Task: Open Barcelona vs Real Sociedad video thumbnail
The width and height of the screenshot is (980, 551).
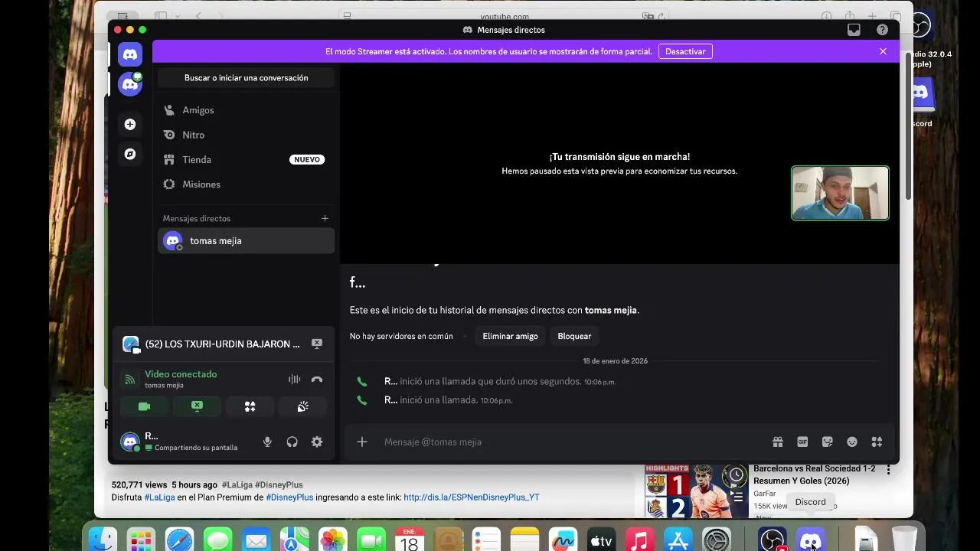Action: (696, 491)
